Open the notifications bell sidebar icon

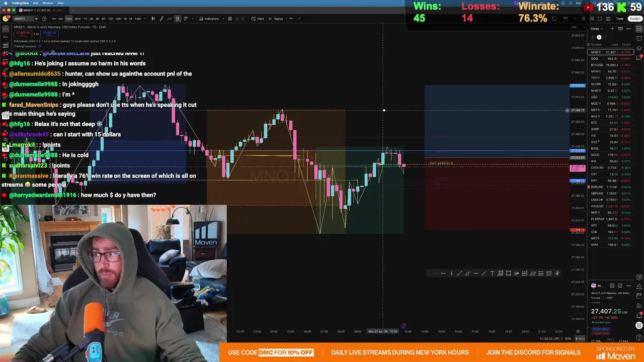pos(639,315)
